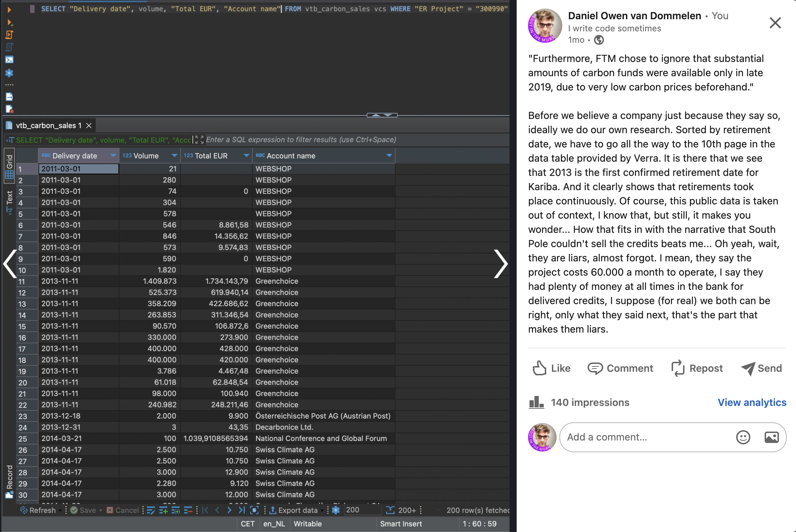Click the Repost button

(697, 368)
